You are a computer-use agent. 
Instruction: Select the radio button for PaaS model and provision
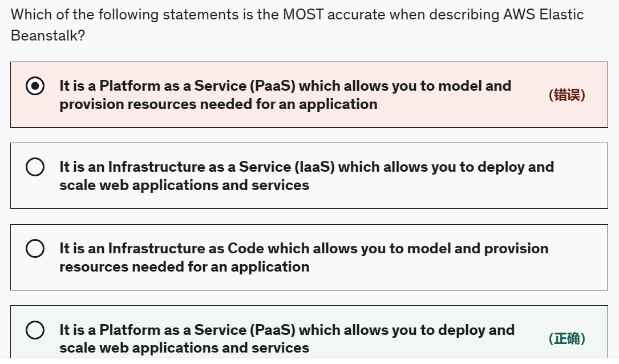[35, 86]
